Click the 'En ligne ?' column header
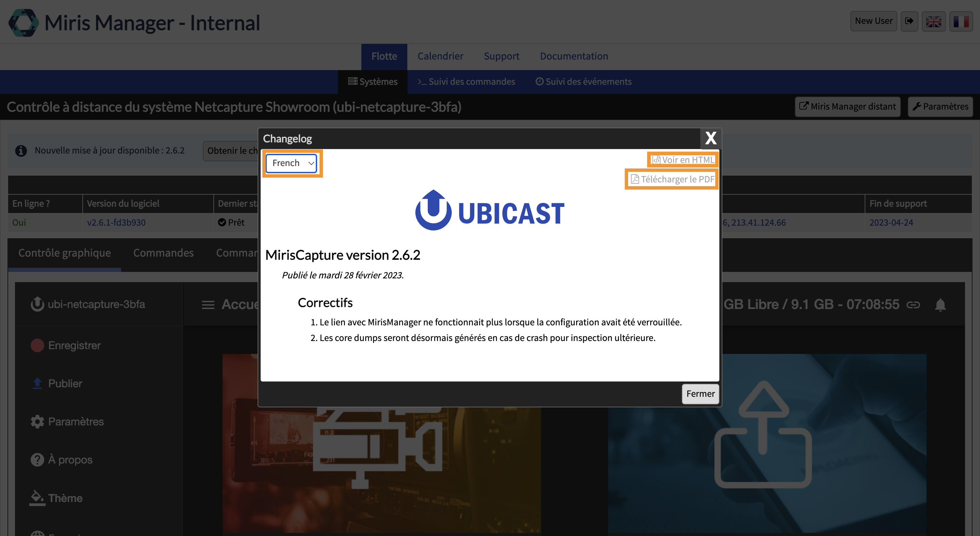 (x=45, y=204)
